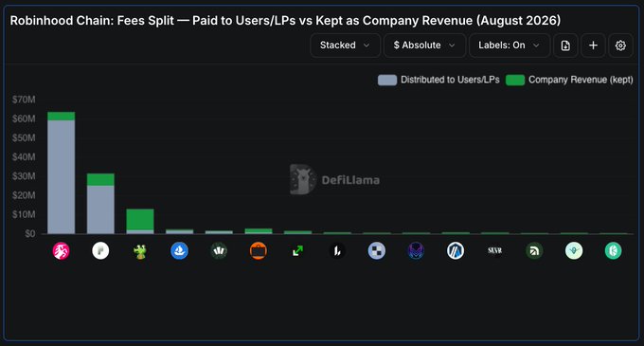
Task: Click the blue sailboat OpenSea icon
Action: 180,250
